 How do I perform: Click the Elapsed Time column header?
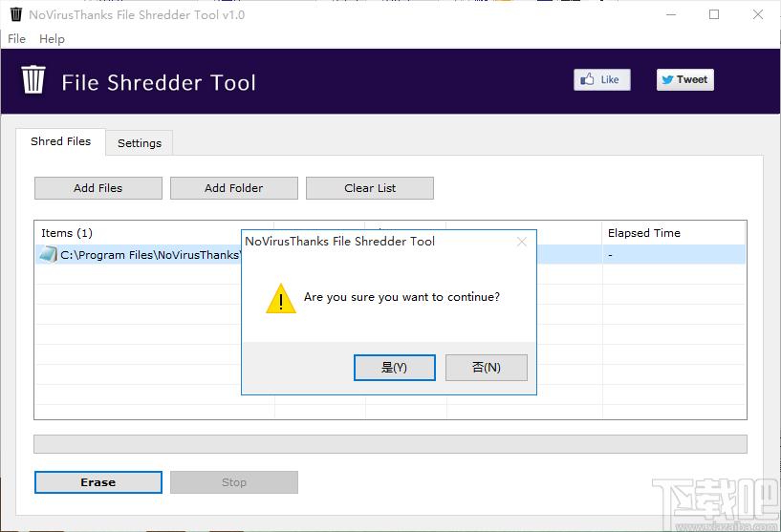tap(674, 233)
